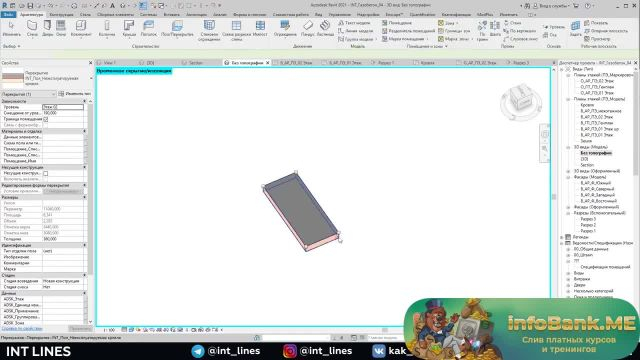Screen dimensions: 640x360
Task: Select the Wall (Стена) tool
Action: [32, 28]
